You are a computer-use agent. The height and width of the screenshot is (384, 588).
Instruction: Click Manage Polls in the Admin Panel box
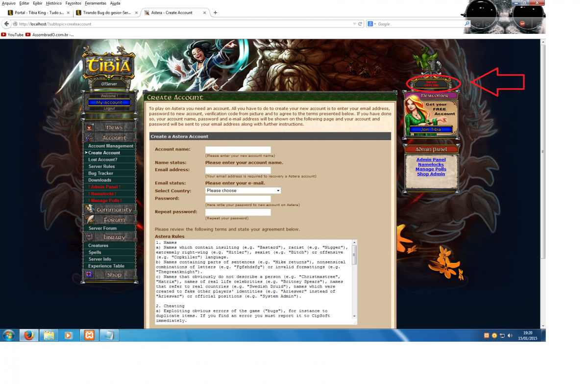pos(431,169)
